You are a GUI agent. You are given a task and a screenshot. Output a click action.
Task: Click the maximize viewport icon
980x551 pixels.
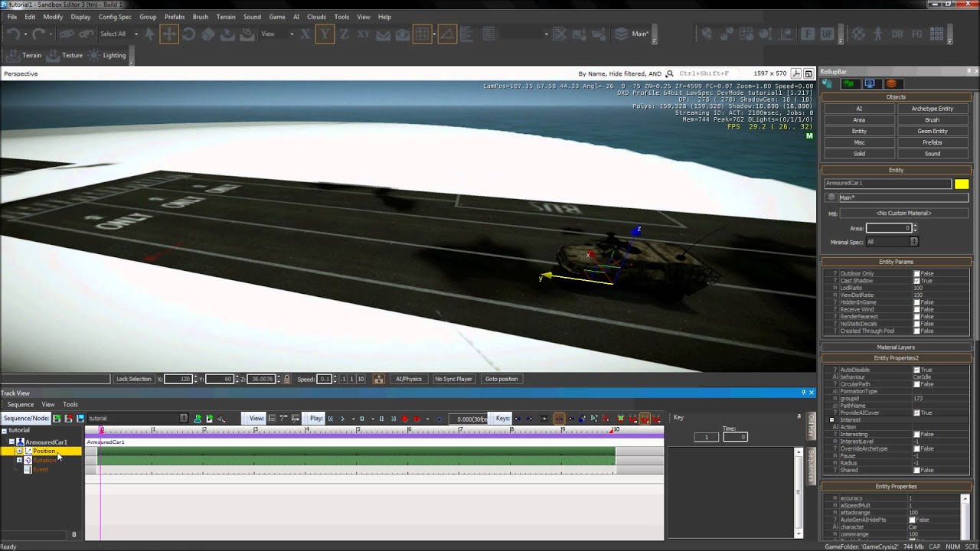(808, 73)
